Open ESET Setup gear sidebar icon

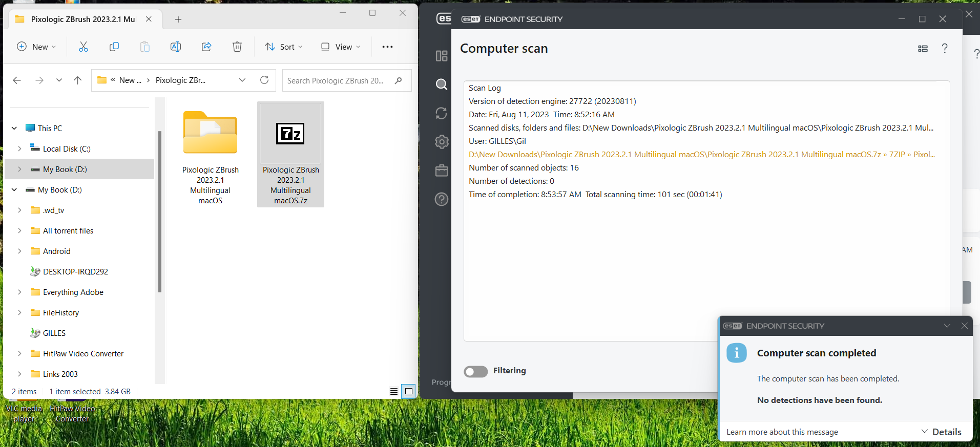442,142
